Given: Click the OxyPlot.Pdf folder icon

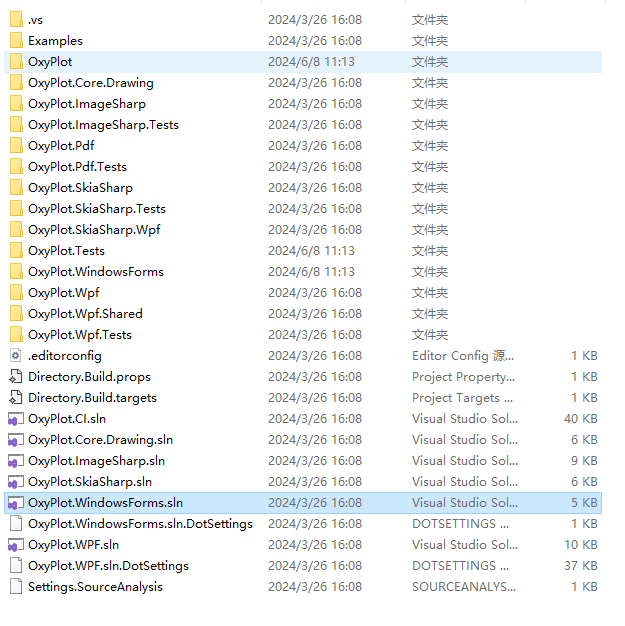Looking at the screenshot, I should (x=16, y=146).
